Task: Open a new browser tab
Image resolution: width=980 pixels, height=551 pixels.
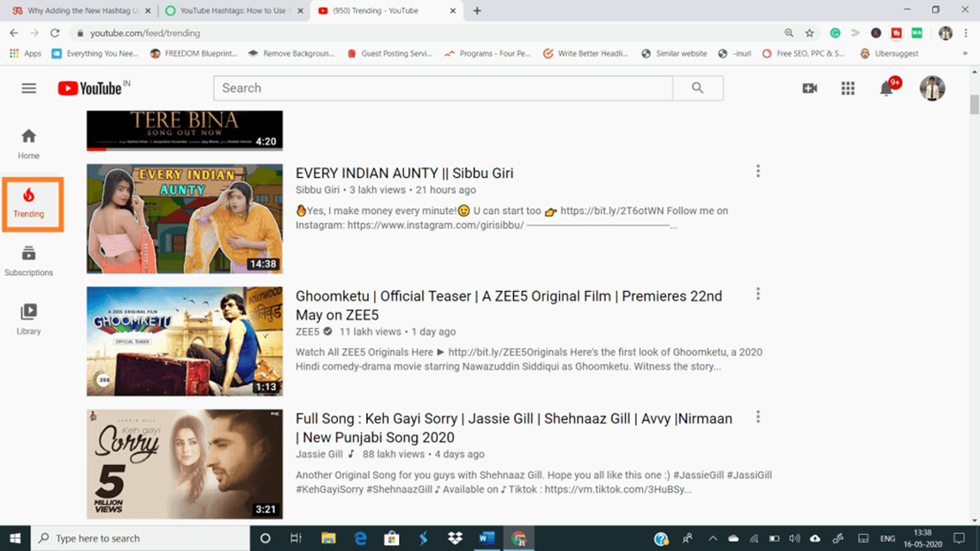Action: click(477, 10)
